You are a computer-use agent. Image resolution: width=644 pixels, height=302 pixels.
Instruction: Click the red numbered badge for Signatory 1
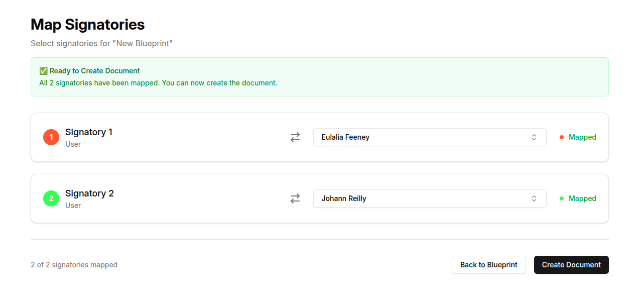51,137
